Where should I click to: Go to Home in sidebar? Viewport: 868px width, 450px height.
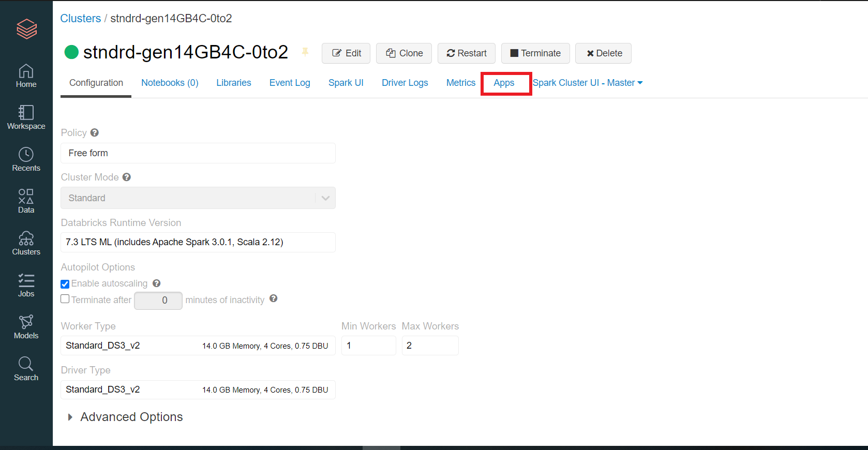point(26,76)
